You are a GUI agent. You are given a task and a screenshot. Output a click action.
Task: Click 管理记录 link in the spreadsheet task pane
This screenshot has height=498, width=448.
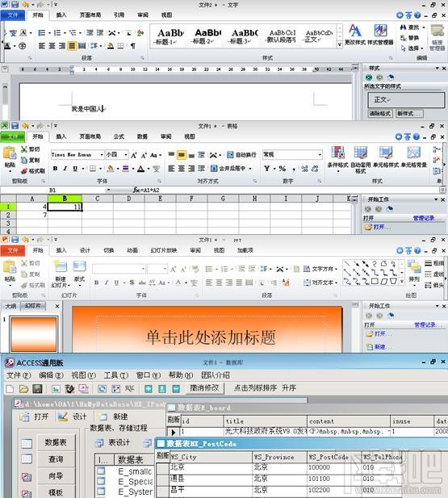(x=425, y=218)
